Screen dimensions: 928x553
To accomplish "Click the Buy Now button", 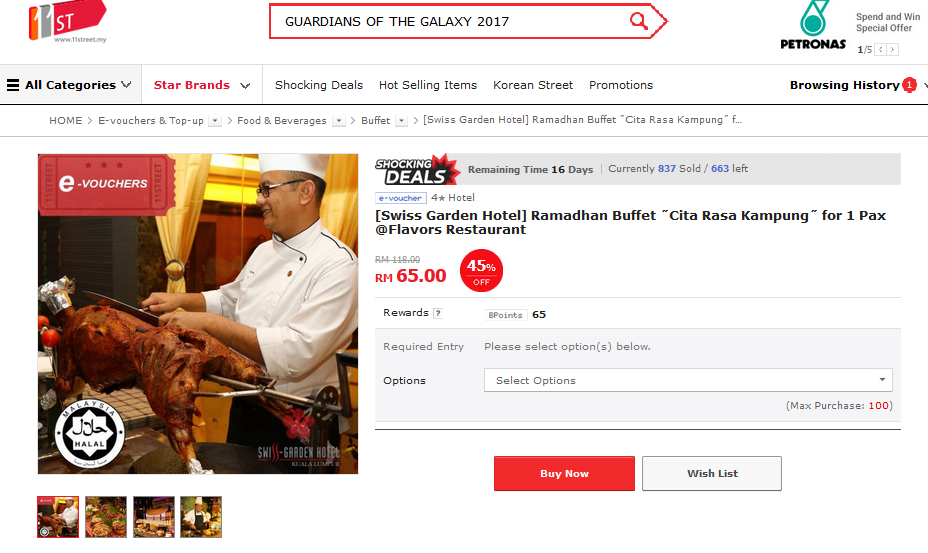I will (x=564, y=473).
